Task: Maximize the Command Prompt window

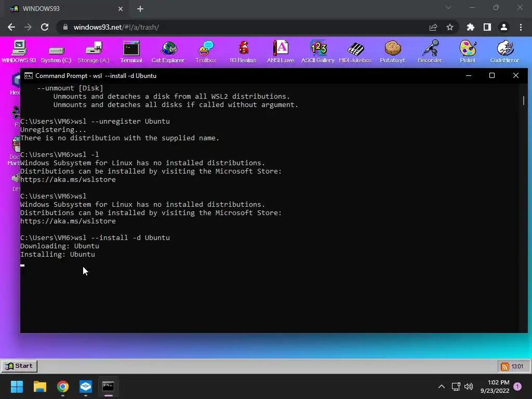Action: [492, 75]
